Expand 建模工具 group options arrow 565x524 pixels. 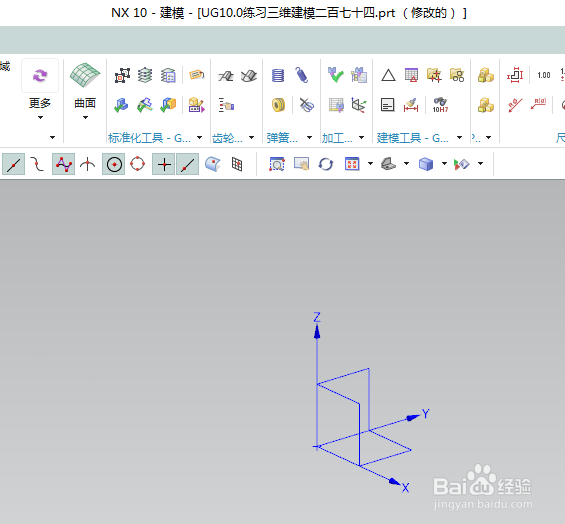click(x=459, y=138)
